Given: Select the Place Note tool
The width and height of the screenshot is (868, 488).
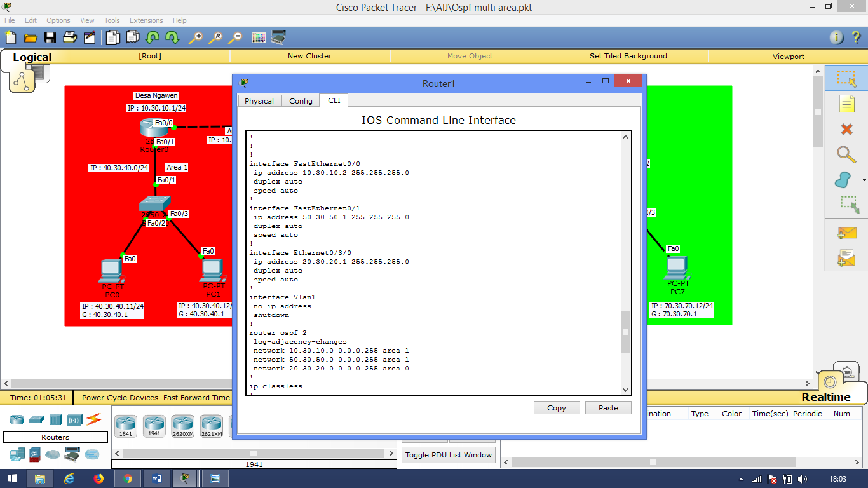Looking at the screenshot, I should (847, 104).
